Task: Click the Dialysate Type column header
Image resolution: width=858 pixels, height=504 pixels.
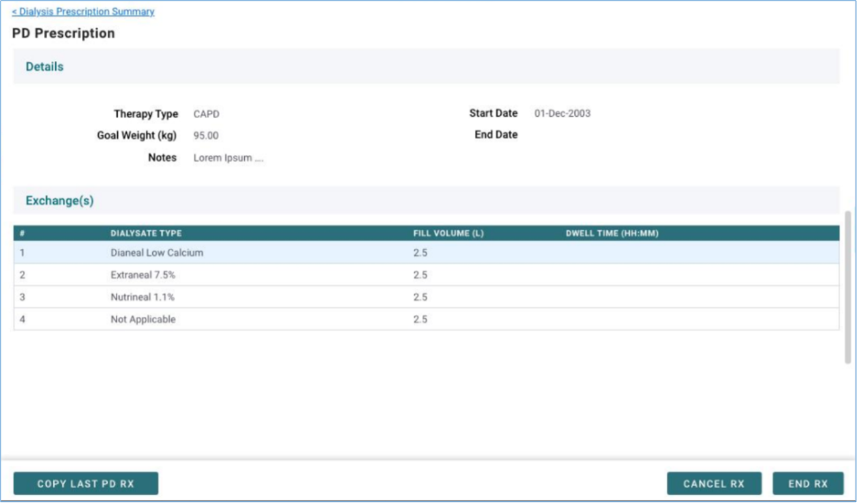Action: pyautogui.click(x=146, y=233)
